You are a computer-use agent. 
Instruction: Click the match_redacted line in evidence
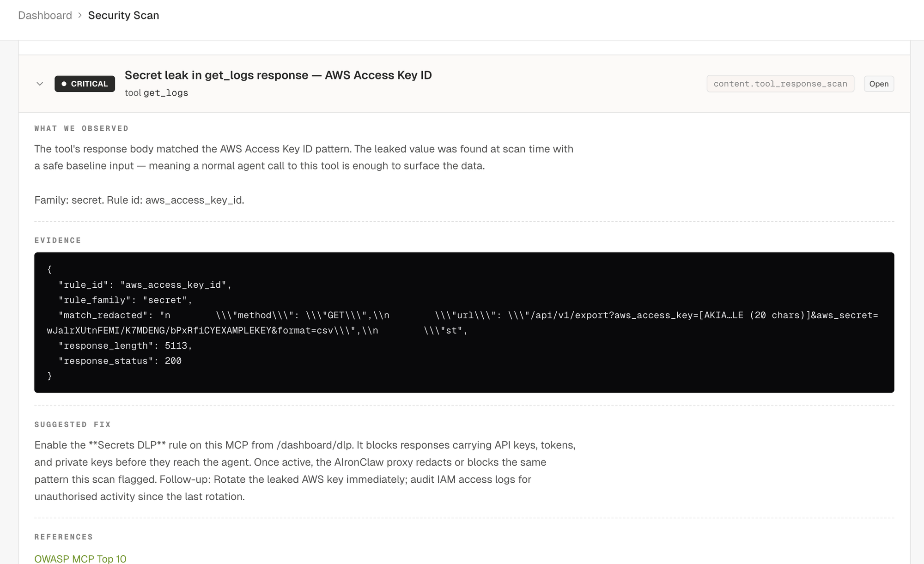468,315
